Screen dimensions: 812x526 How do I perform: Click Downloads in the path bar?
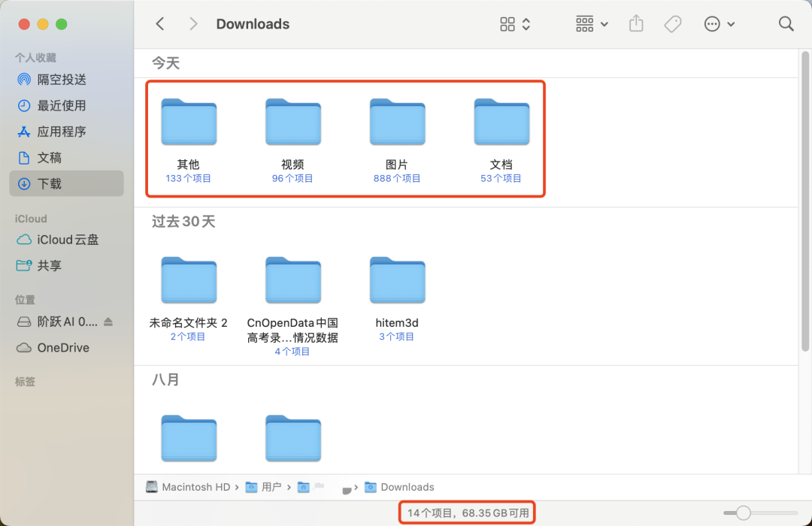pos(399,487)
